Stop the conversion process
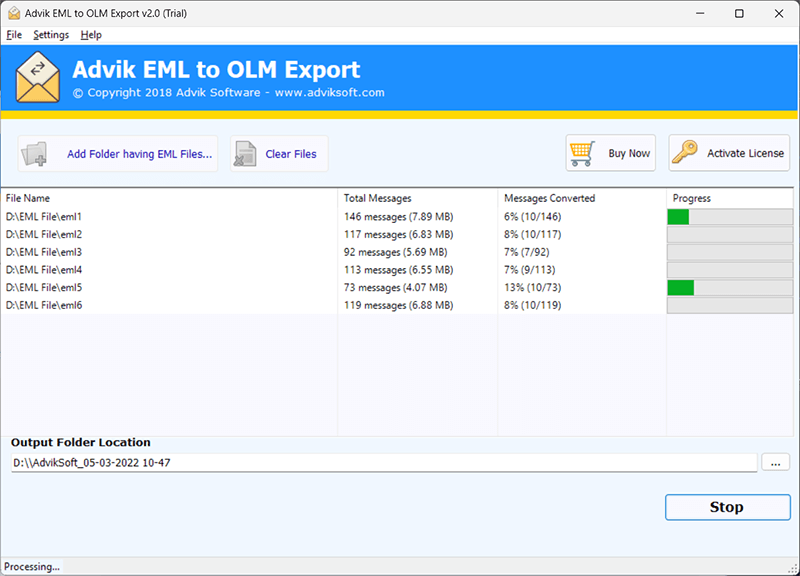Image resolution: width=800 pixels, height=576 pixels. [728, 507]
